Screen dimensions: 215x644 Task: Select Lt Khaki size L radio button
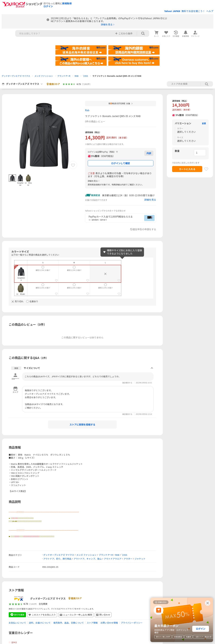(x=105, y=285)
